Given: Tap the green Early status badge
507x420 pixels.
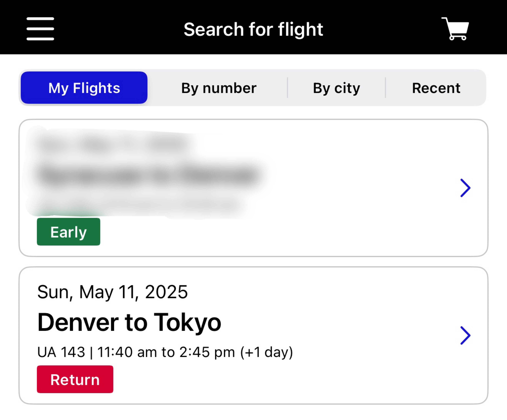Looking at the screenshot, I should 69,232.
